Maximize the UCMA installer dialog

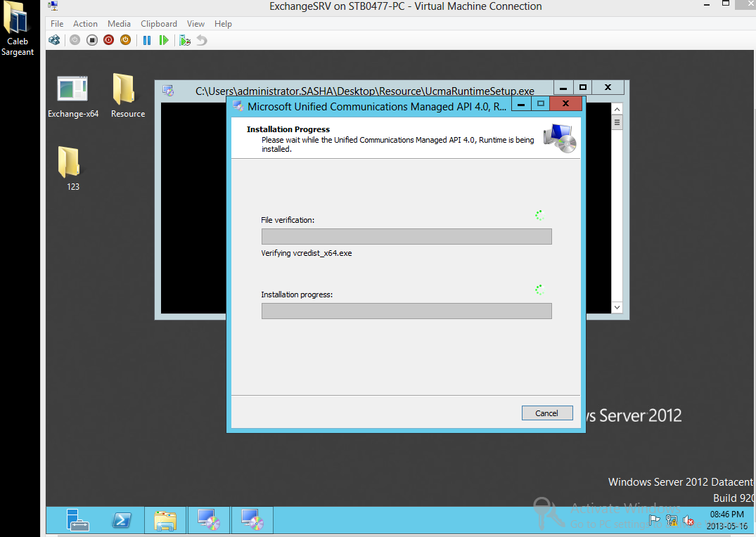point(541,104)
